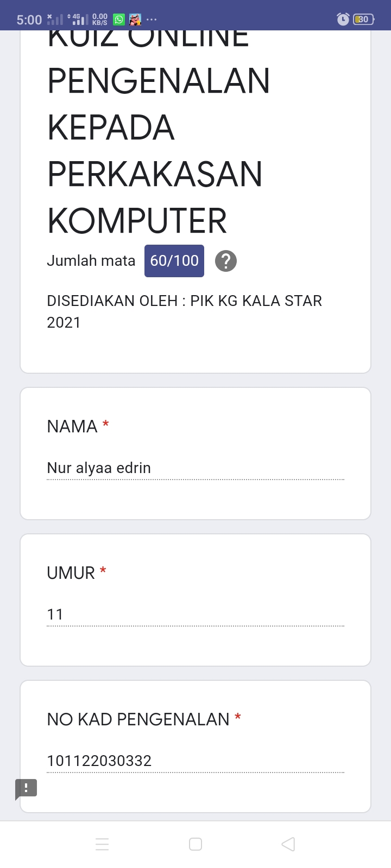Tap the KB/S network speed indicator

pyautogui.click(x=100, y=20)
